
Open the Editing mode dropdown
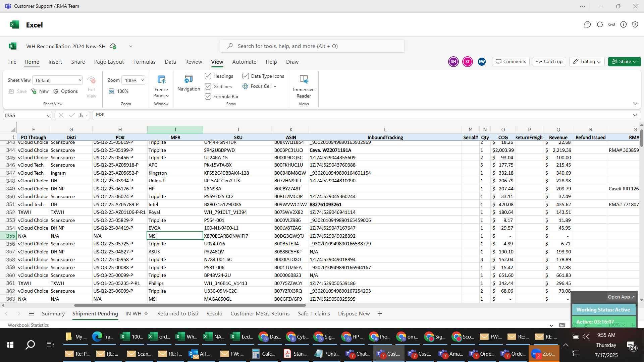click(587, 62)
